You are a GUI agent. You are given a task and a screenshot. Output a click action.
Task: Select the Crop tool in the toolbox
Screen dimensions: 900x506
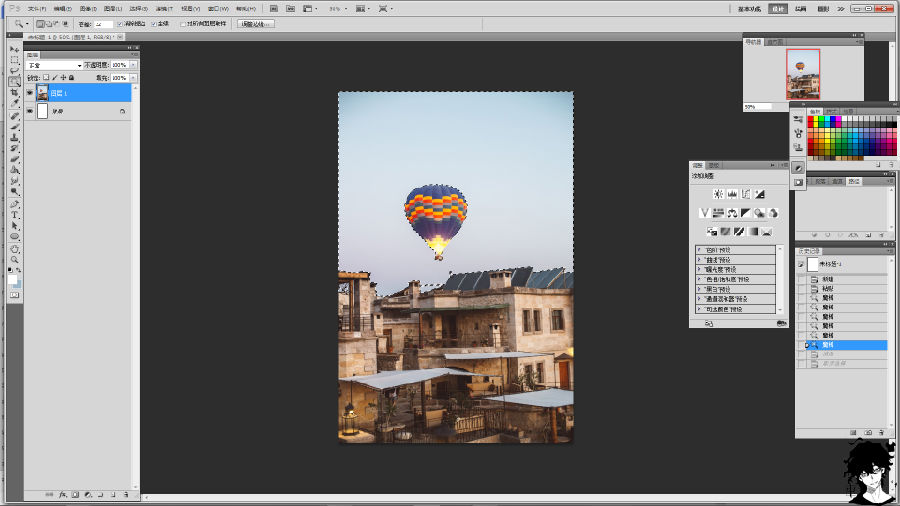(x=15, y=92)
